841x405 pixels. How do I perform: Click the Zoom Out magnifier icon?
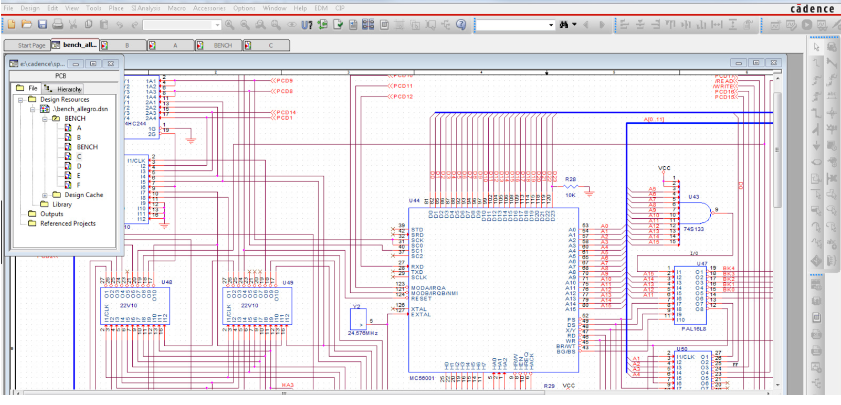click(x=245, y=25)
